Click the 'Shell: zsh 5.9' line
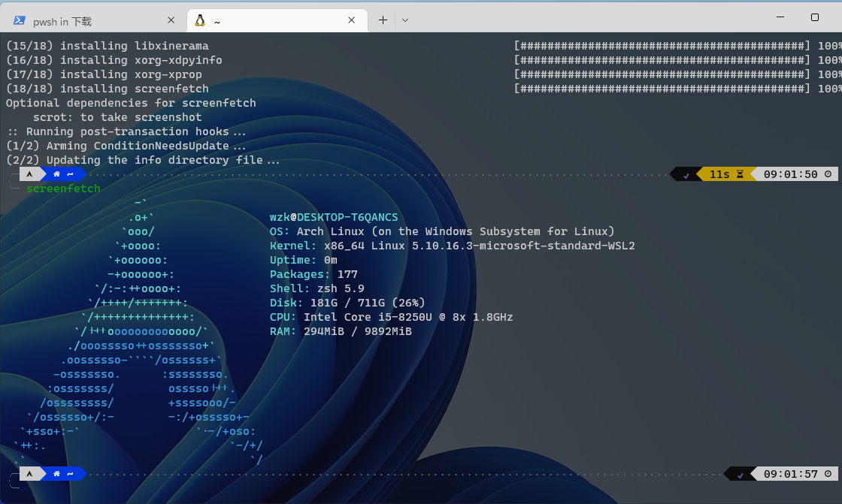 tap(317, 288)
